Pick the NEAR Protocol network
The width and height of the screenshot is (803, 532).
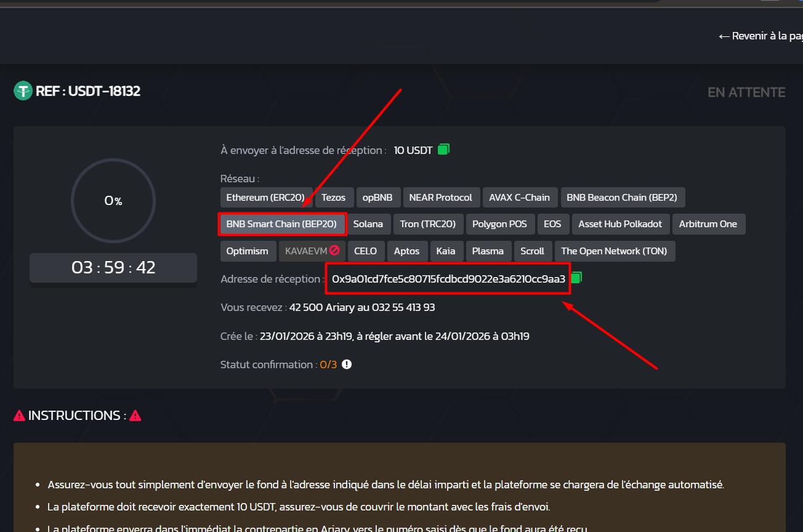(441, 198)
